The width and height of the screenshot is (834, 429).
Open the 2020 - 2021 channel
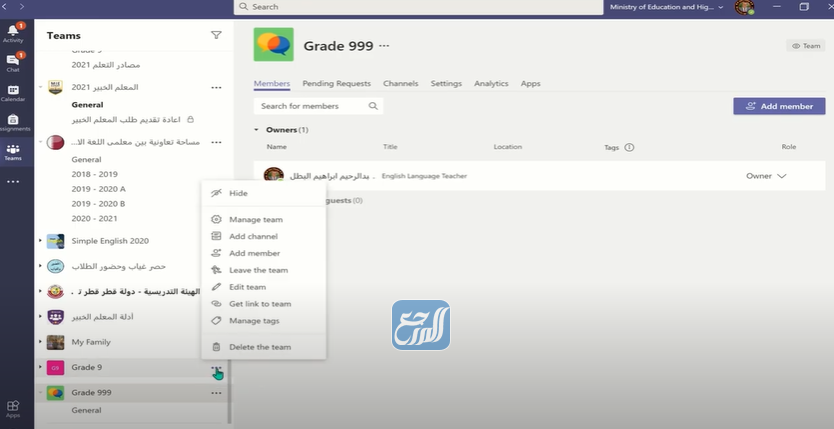point(95,218)
